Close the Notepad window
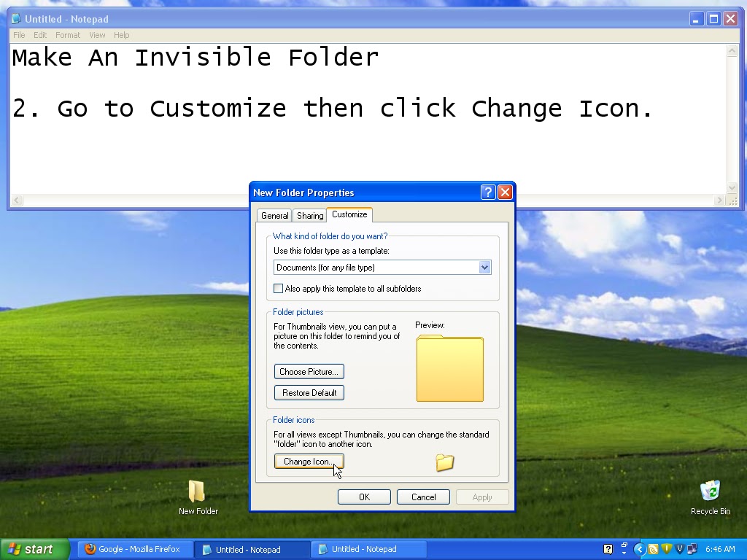 tap(730, 19)
